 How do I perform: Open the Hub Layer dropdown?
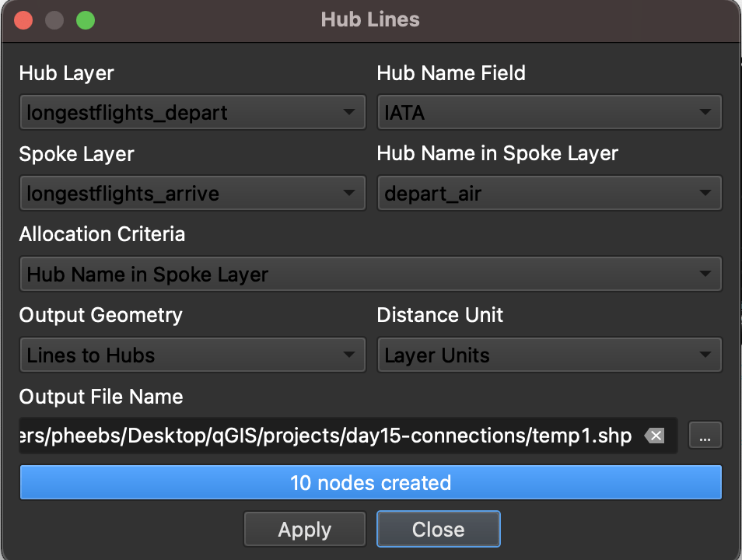(x=191, y=113)
